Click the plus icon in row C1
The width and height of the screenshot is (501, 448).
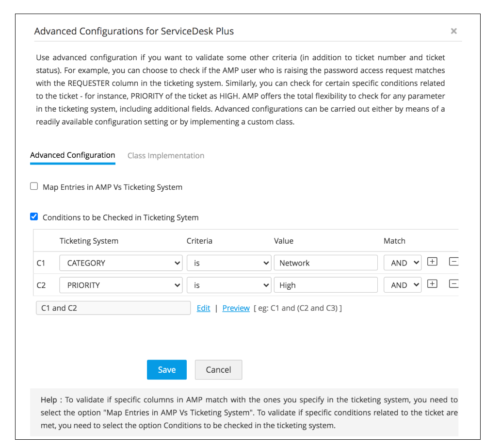pyautogui.click(x=432, y=262)
